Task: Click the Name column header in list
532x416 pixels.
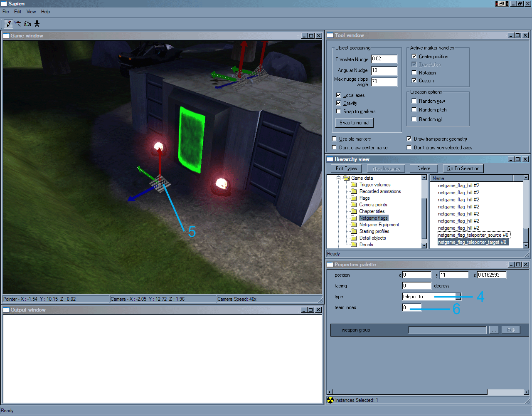Action: (x=471, y=178)
